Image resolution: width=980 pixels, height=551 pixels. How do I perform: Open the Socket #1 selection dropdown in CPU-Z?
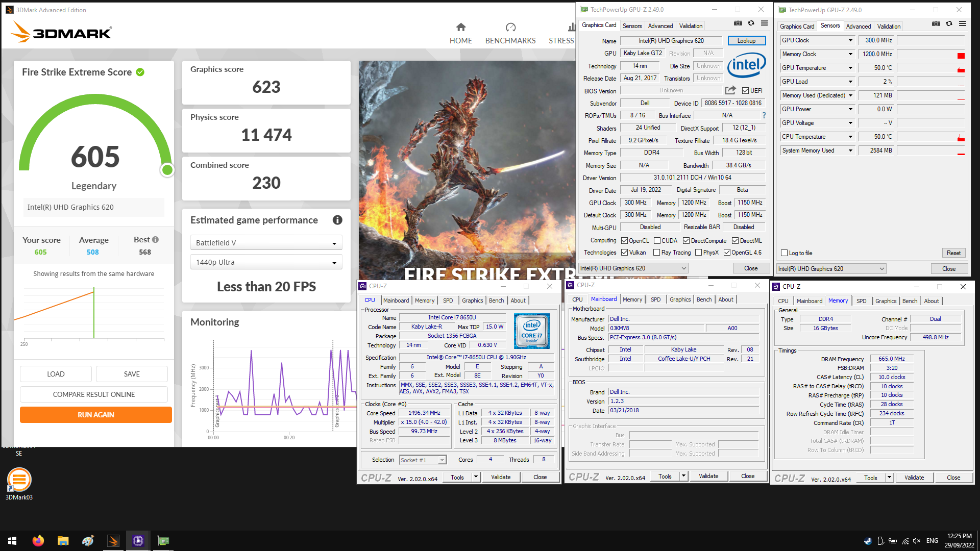pos(423,460)
